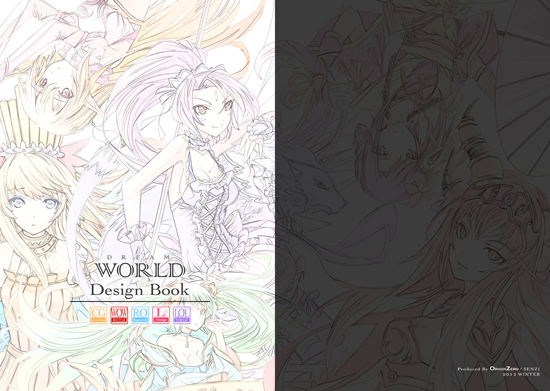Image resolution: width=550 pixels, height=391 pixels.
Task: Click the 2013 WINTER text
Action: tap(522, 374)
